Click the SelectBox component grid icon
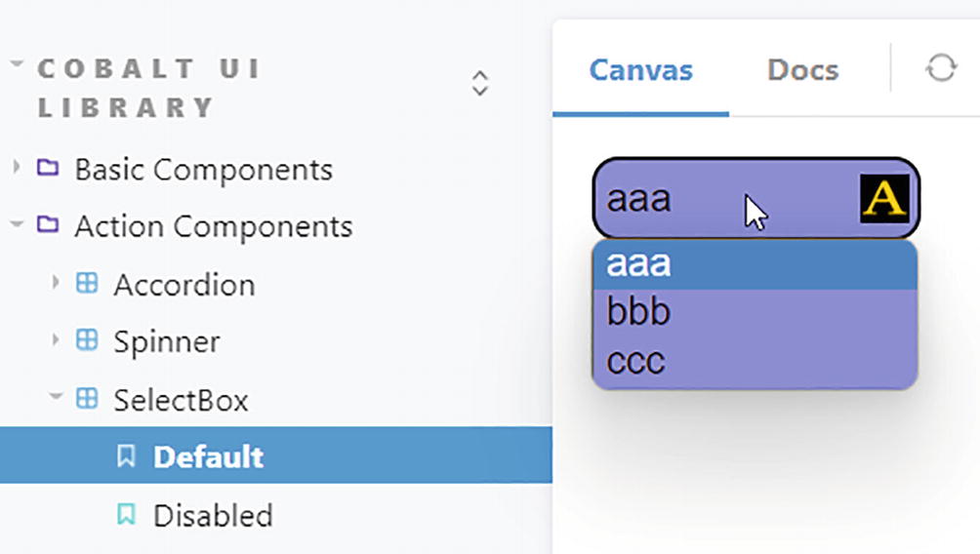The width and height of the screenshot is (980, 554). tap(87, 398)
